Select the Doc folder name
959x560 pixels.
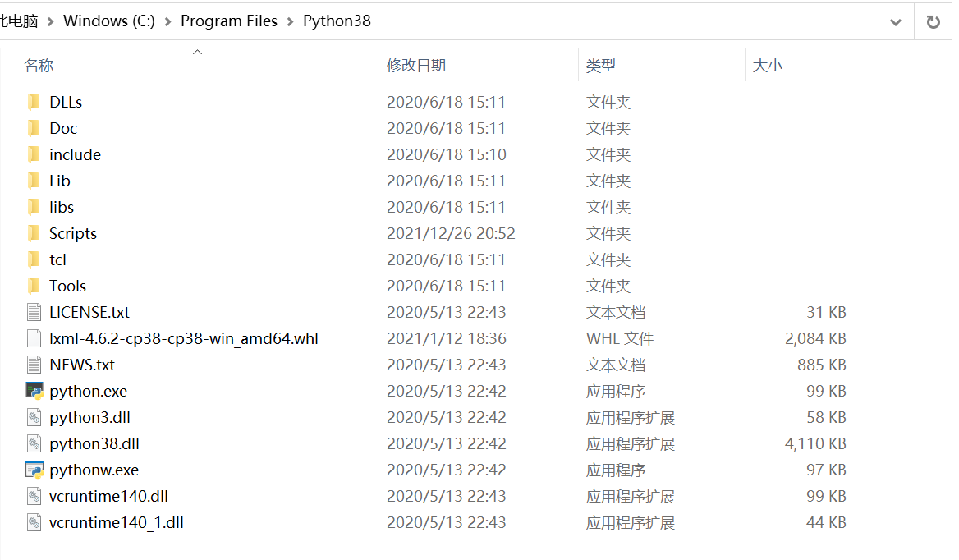tap(63, 128)
